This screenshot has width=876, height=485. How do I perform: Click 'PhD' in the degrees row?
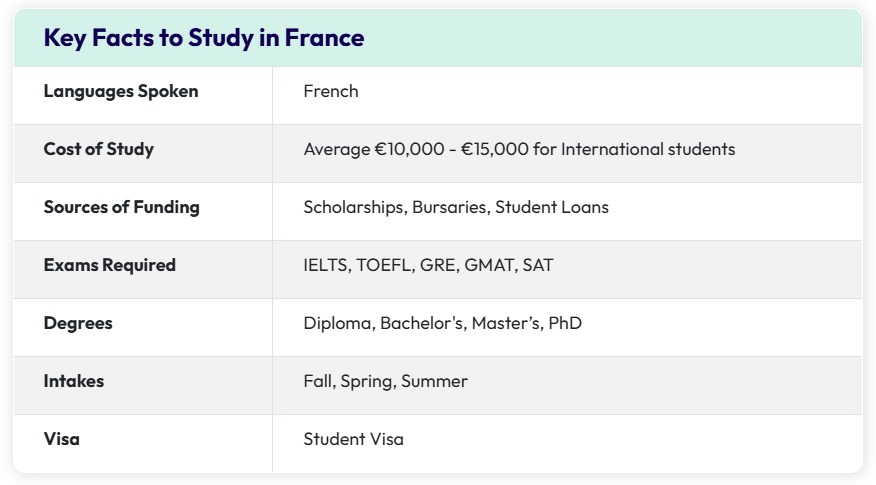pos(565,323)
